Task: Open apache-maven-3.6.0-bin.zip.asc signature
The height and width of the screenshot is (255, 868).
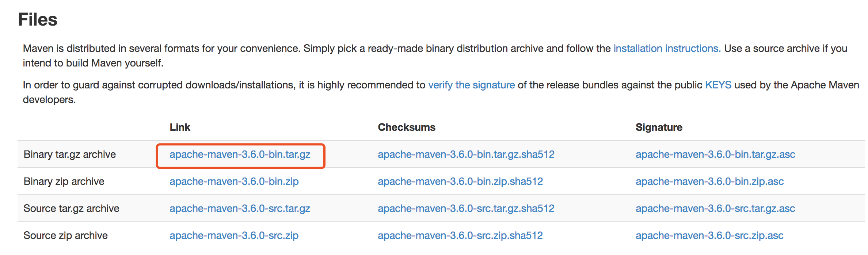Action: pos(710,182)
